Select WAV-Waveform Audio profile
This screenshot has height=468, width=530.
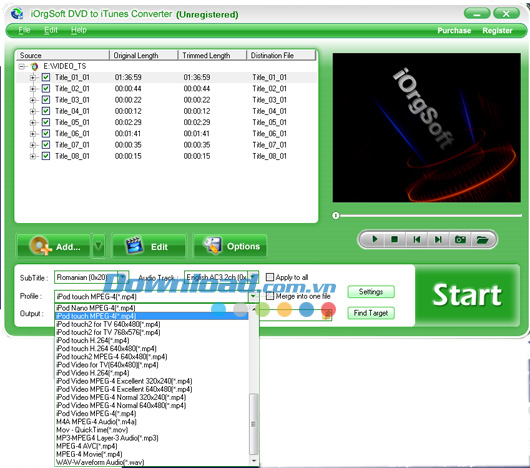pyautogui.click(x=151, y=462)
